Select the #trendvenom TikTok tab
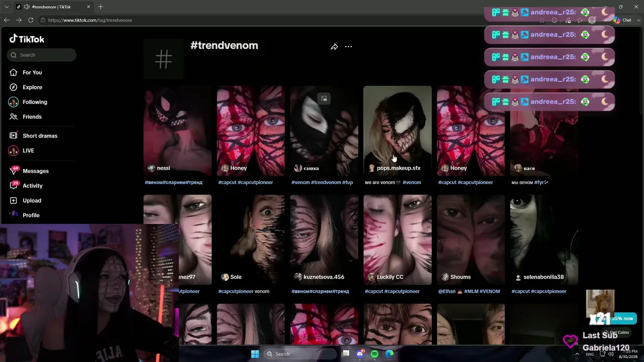This screenshot has width=644, height=362. 53,7
